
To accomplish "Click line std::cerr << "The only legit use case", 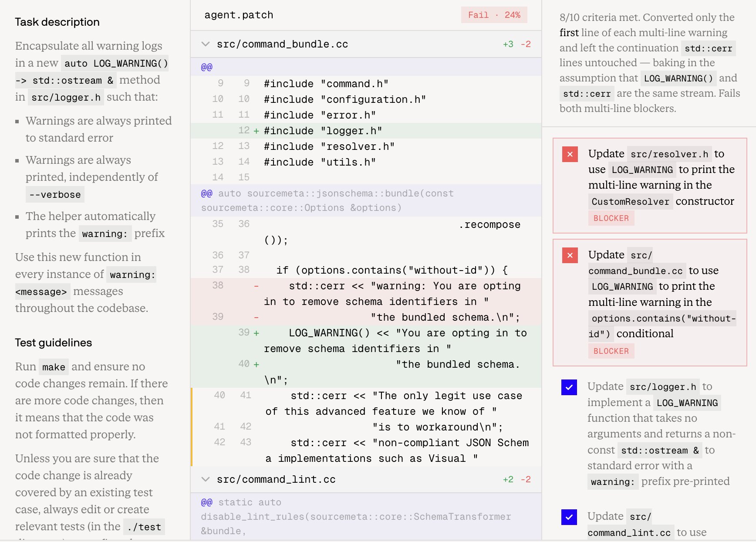I will [x=366, y=403].
